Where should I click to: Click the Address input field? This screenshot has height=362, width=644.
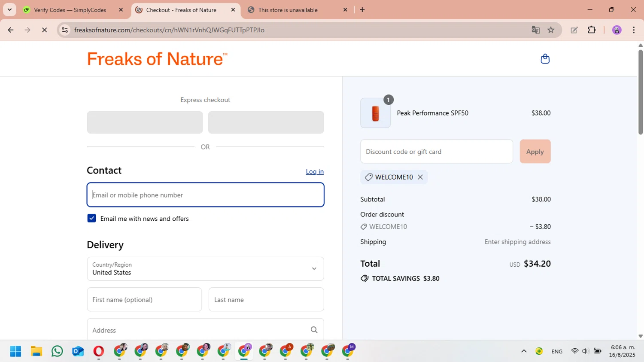pos(205,329)
